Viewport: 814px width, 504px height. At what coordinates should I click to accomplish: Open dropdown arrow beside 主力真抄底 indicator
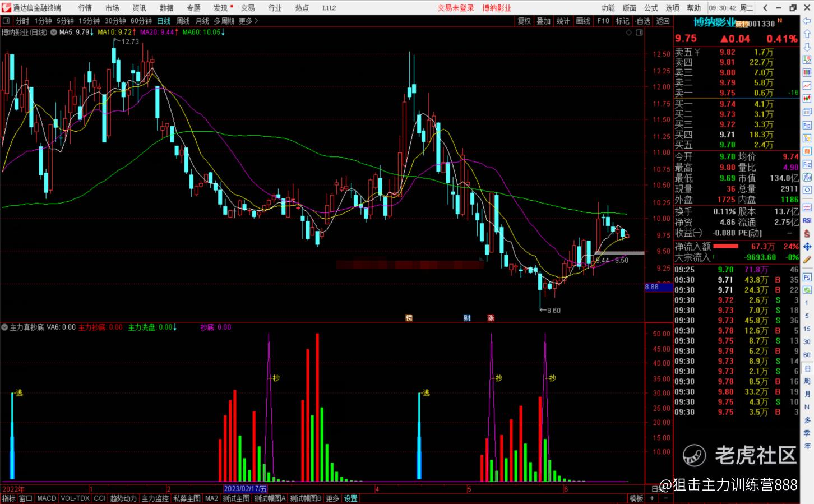tap(5, 327)
